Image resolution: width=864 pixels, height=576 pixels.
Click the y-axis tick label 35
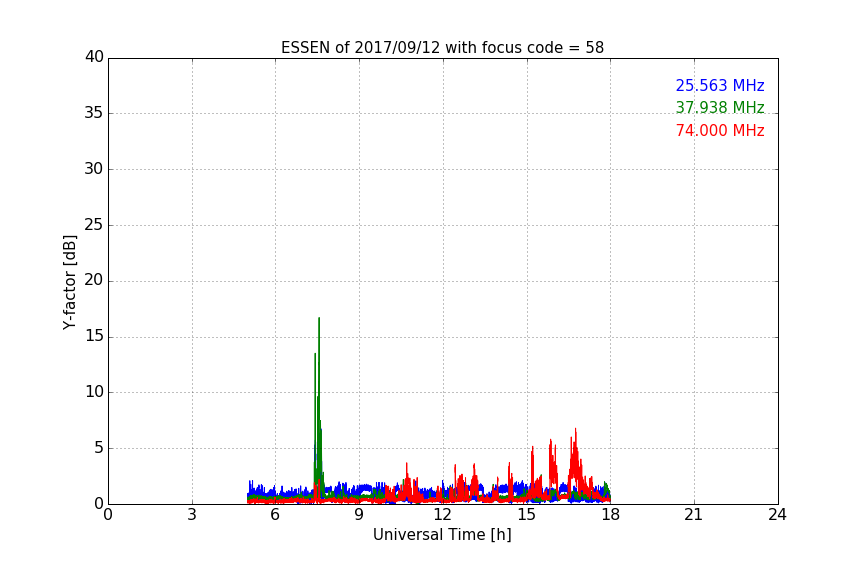tap(94, 113)
